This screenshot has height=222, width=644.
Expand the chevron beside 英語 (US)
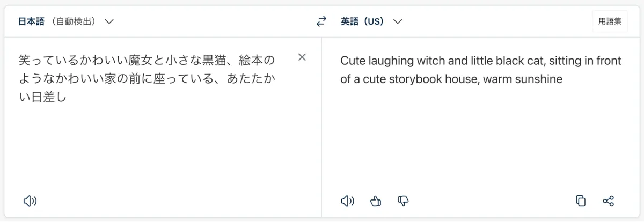(x=397, y=22)
